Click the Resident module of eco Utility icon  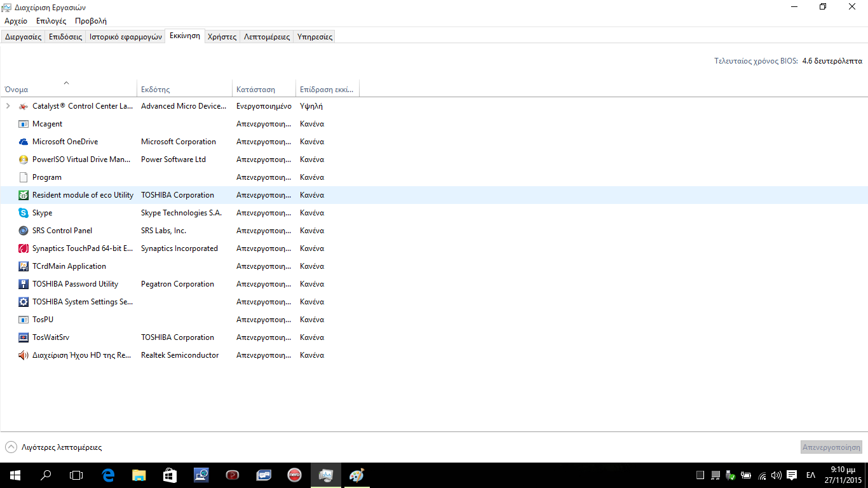(24, 195)
